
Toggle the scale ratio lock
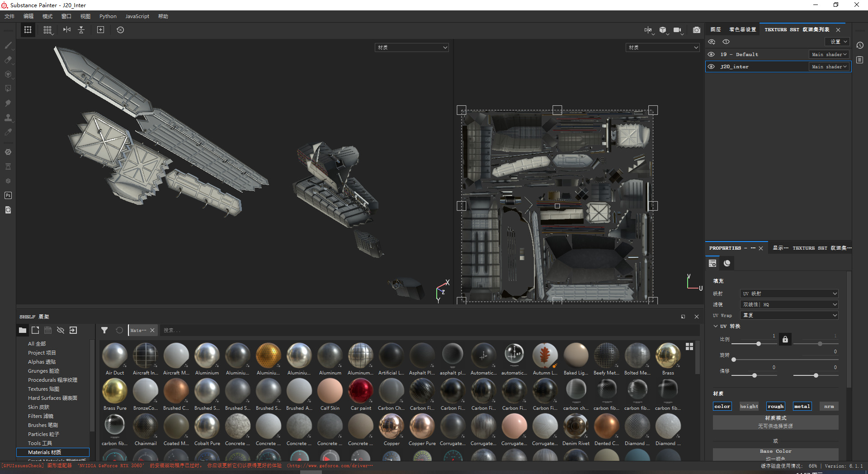(x=785, y=339)
